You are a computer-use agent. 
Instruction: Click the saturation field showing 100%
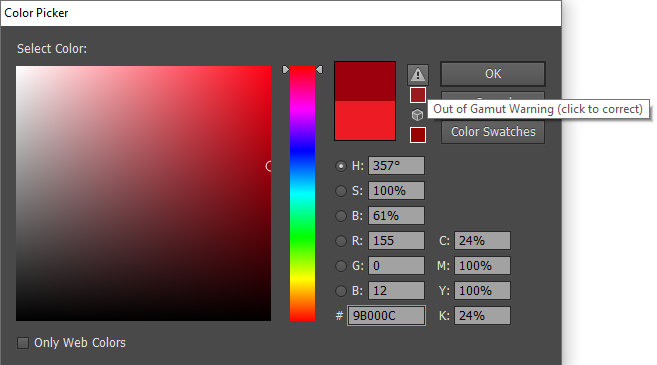tap(396, 191)
